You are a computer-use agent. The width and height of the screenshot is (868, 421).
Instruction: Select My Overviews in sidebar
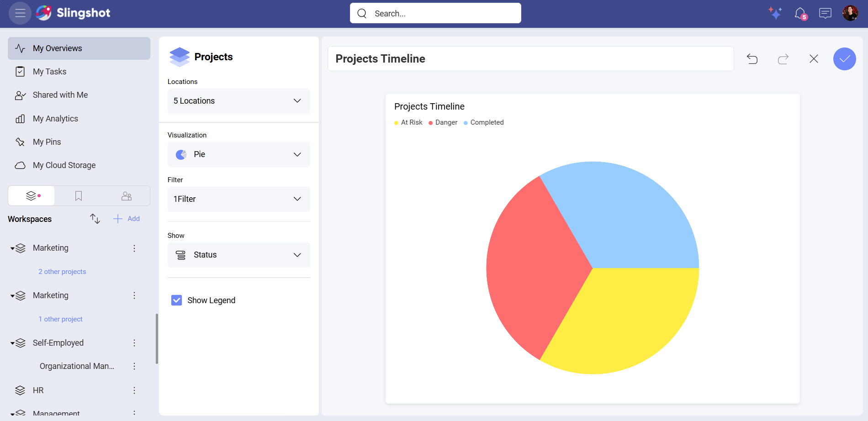pos(57,48)
